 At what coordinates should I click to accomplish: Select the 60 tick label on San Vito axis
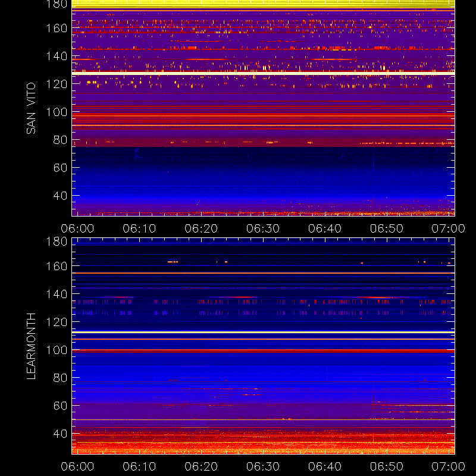(60, 168)
